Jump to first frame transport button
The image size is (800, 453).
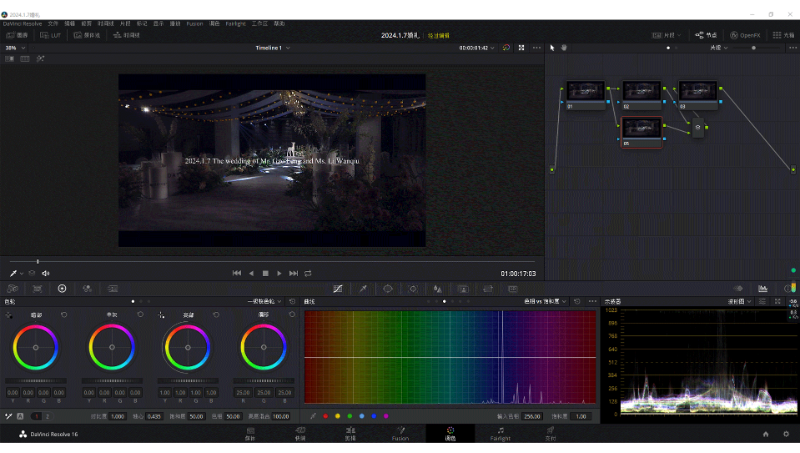[237, 273]
